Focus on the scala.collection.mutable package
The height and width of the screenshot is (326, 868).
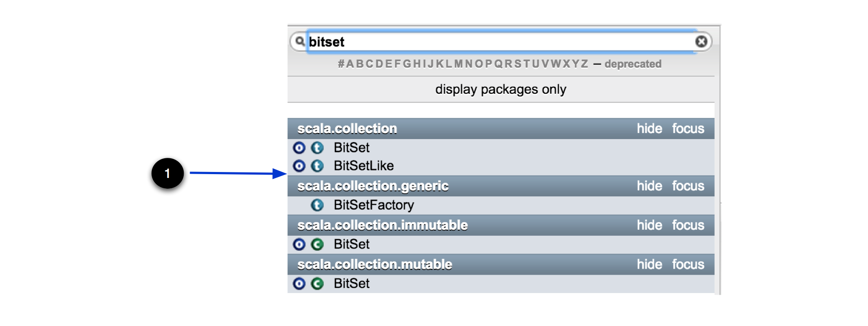pyautogui.click(x=688, y=264)
